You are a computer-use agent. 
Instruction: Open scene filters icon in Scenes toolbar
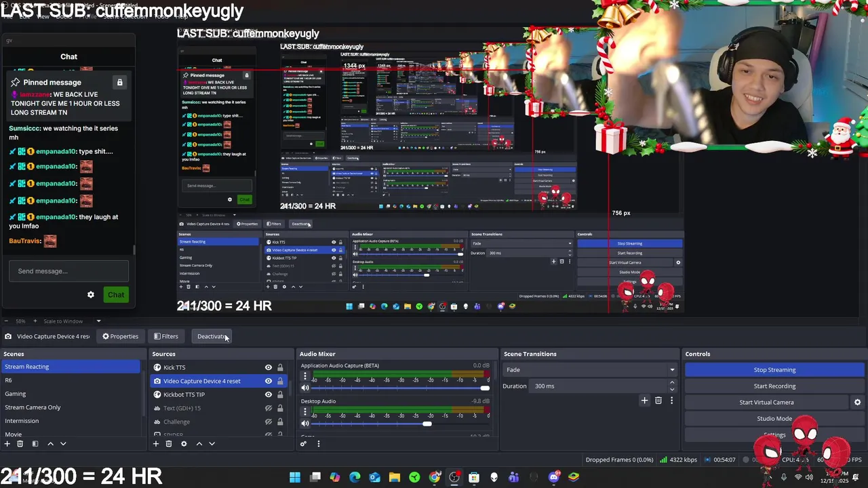pyautogui.click(x=35, y=444)
